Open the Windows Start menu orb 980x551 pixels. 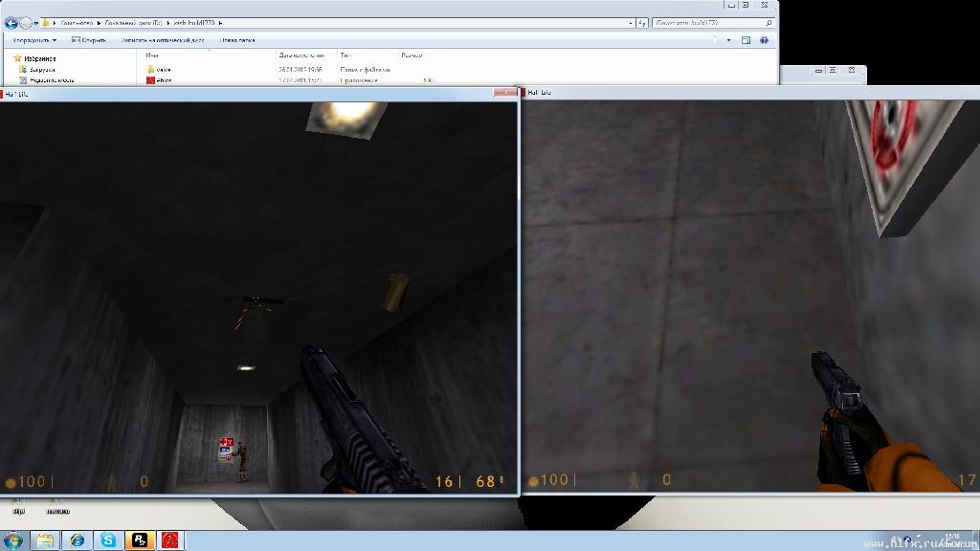(x=12, y=540)
